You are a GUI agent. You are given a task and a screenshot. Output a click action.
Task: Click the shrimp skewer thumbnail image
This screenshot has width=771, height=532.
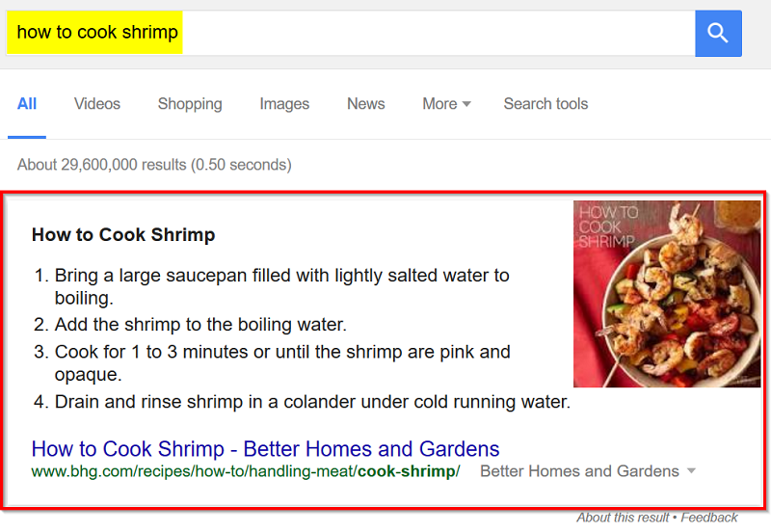click(667, 294)
